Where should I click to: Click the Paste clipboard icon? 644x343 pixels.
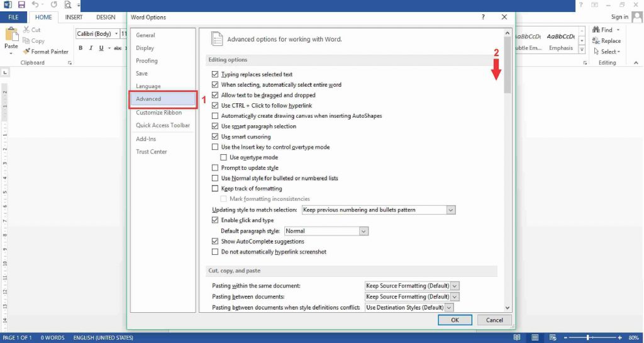11,34
